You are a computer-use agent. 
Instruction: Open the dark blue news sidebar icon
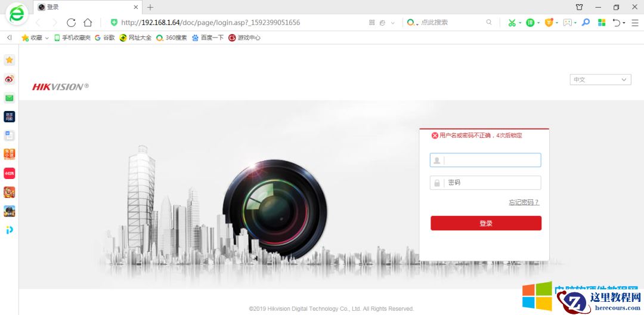click(x=10, y=117)
